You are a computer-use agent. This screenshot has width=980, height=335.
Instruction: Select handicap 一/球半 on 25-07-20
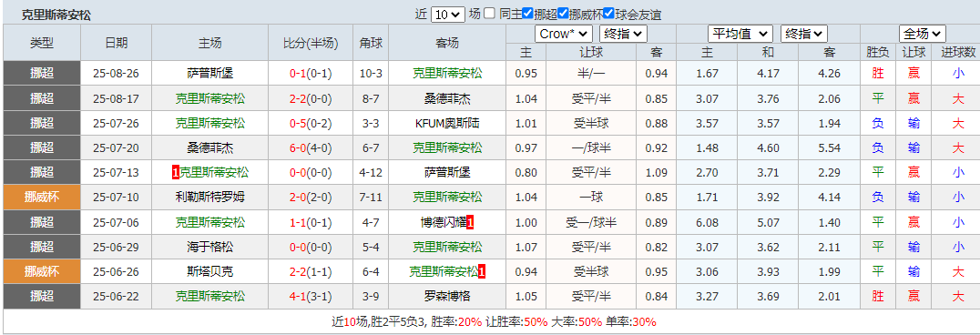pos(591,147)
